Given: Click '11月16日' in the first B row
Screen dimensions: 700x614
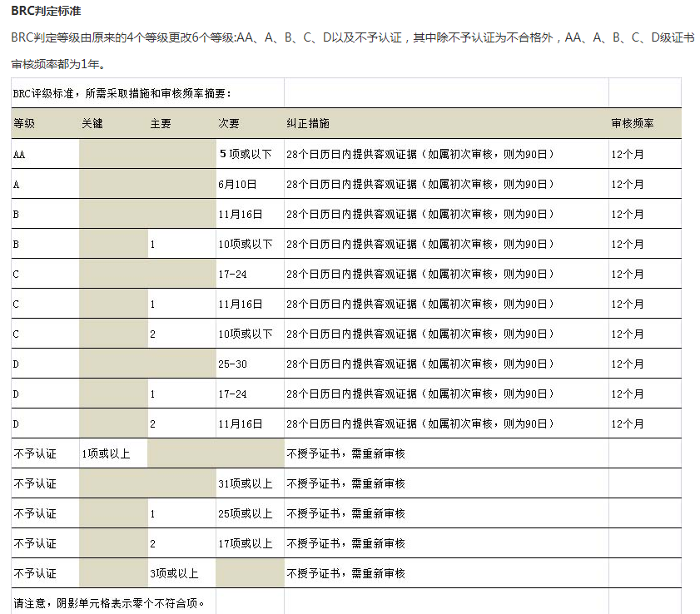Looking at the screenshot, I should coord(241,214).
